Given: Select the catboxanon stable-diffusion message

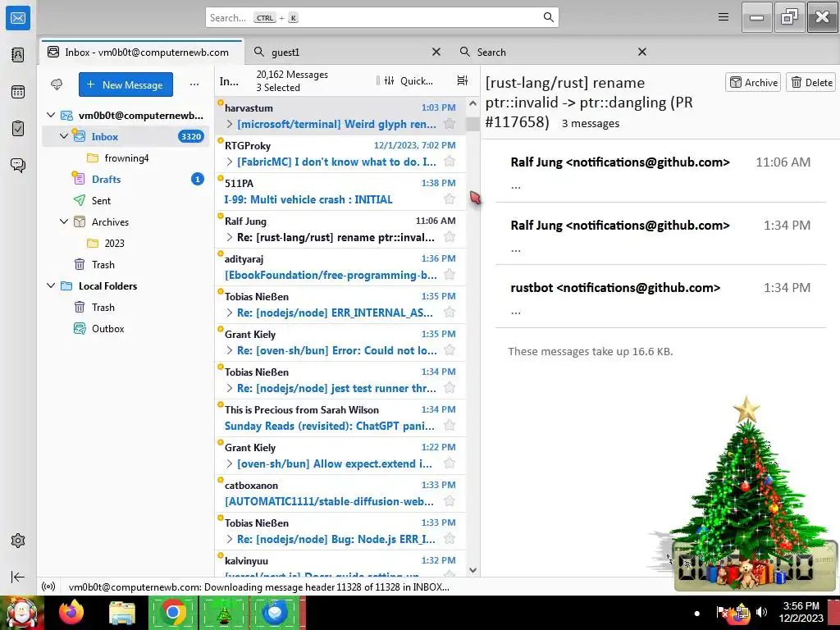Looking at the screenshot, I should point(340,493).
